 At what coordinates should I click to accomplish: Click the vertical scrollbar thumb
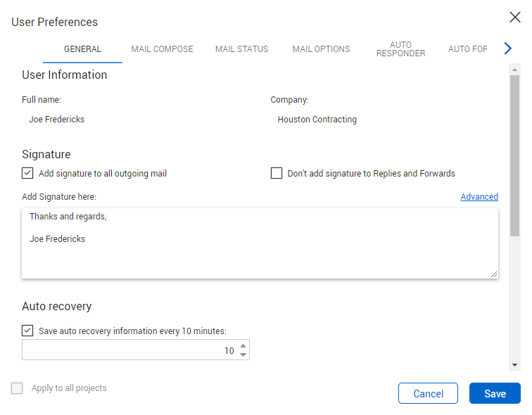[x=514, y=155]
